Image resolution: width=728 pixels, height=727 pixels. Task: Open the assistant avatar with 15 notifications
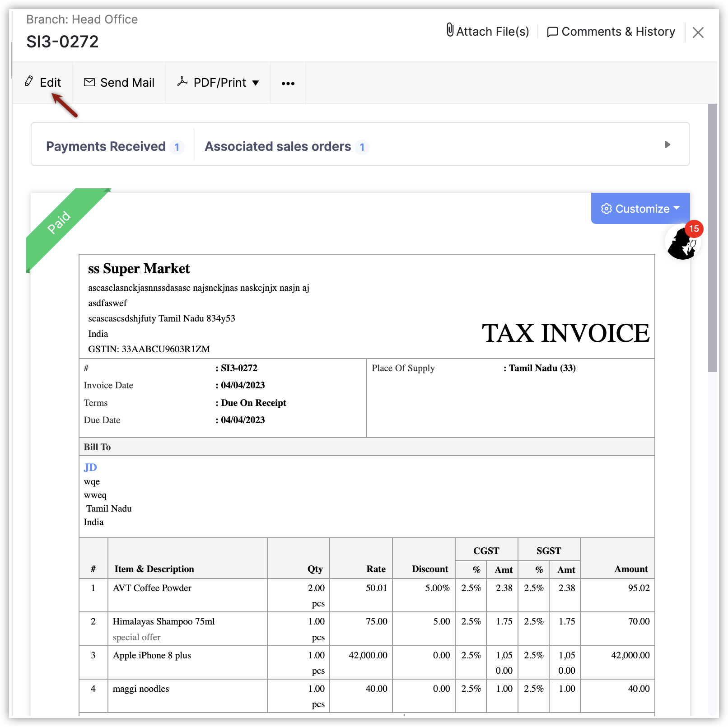682,242
